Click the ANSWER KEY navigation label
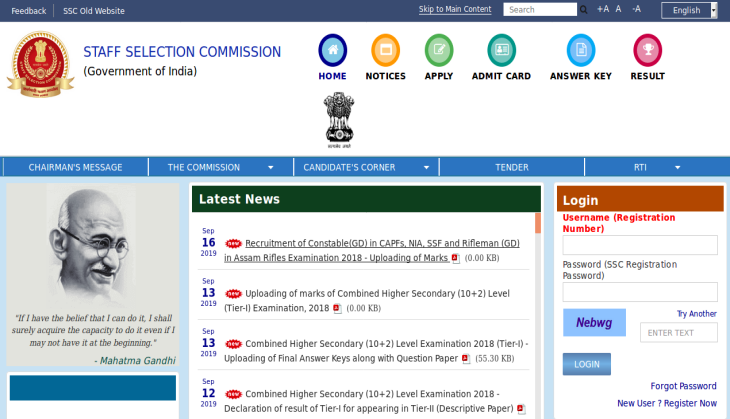Image resolution: width=730 pixels, height=419 pixels. tap(581, 76)
